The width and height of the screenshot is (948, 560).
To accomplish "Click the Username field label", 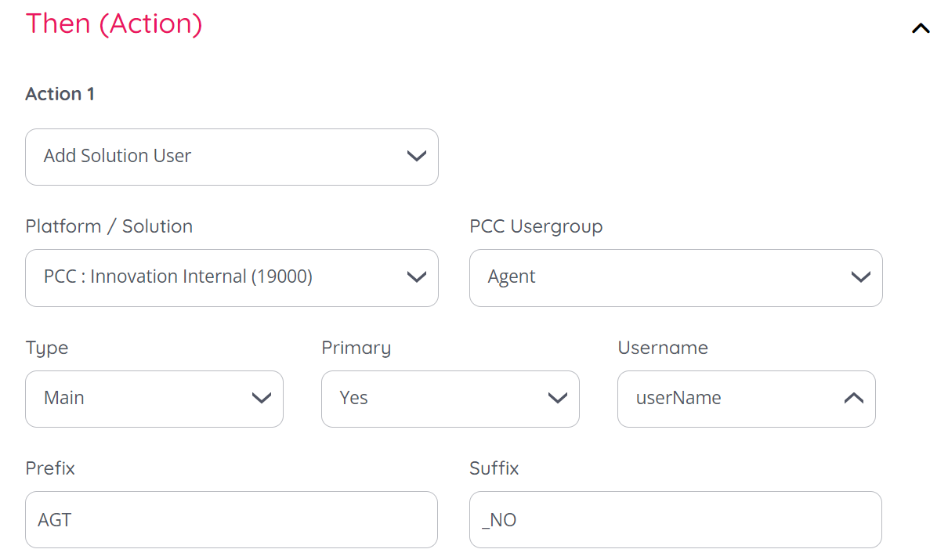I will point(663,348).
